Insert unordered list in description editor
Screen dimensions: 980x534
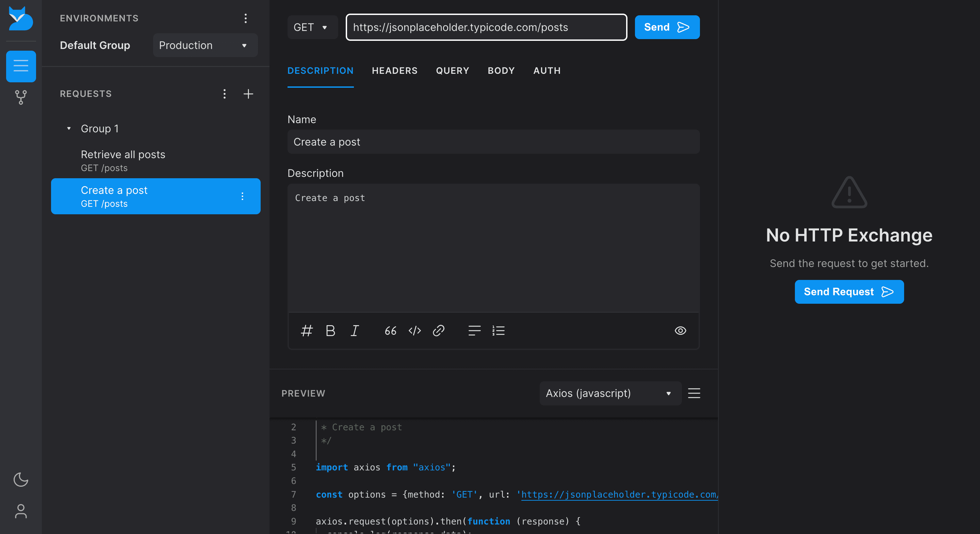coord(474,331)
